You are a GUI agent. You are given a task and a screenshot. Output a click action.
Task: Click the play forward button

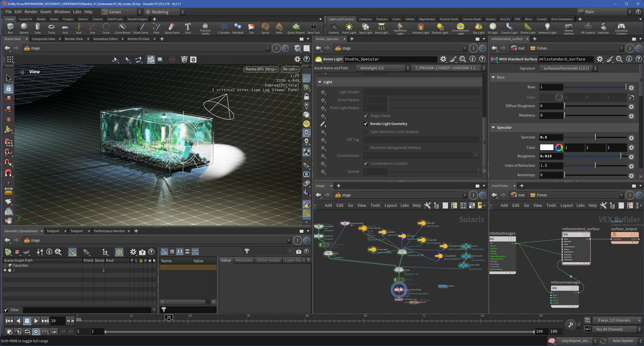pos(36,321)
